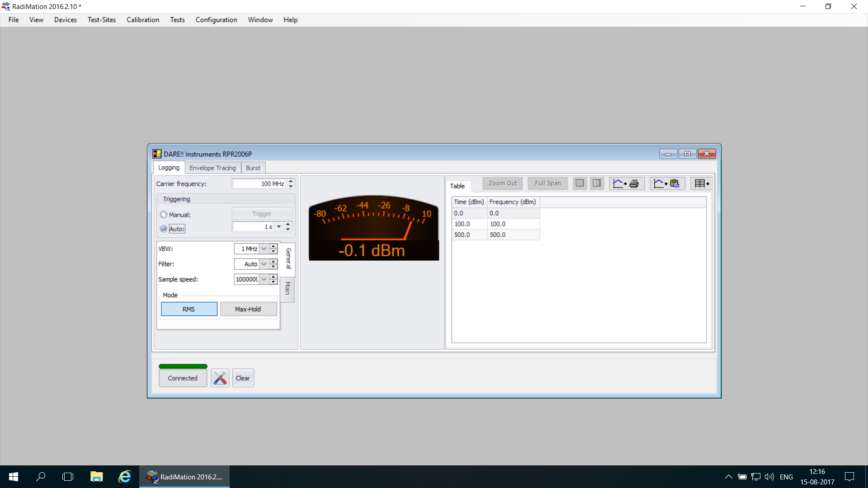Select the Logging tab
Image resolution: width=868 pixels, height=488 pixels.
click(x=169, y=167)
